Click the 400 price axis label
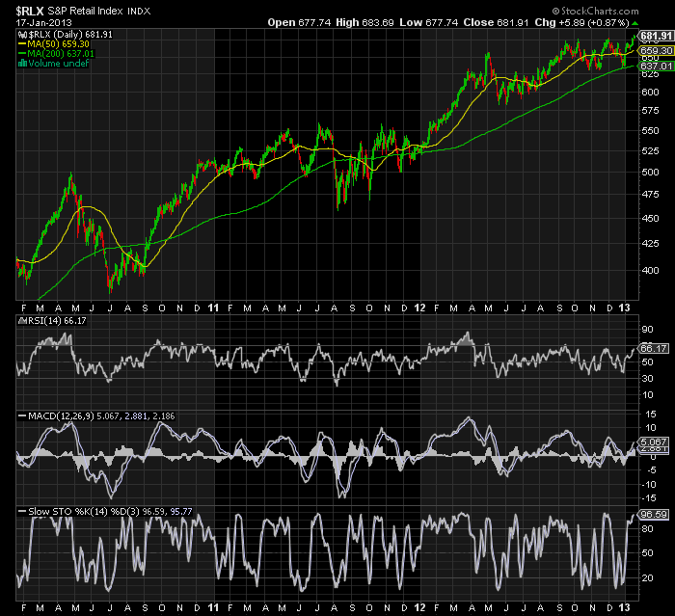The image size is (675, 616). (x=650, y=271)
